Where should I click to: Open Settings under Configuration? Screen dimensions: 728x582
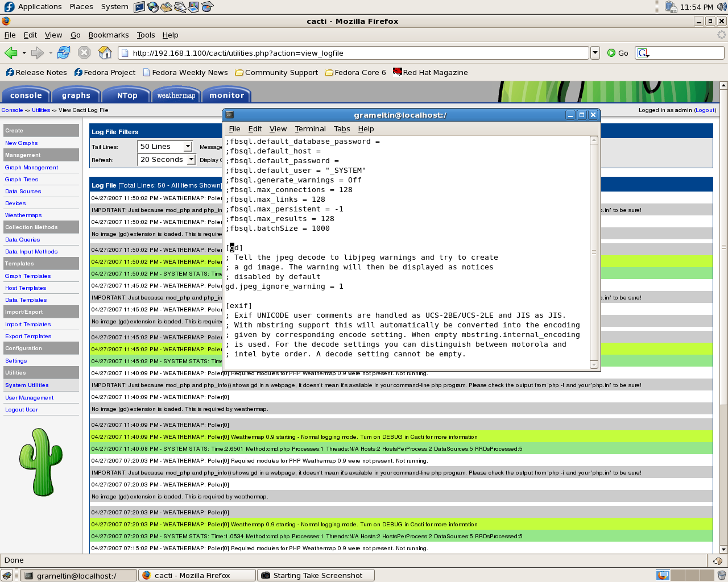[x=16, y=361]
